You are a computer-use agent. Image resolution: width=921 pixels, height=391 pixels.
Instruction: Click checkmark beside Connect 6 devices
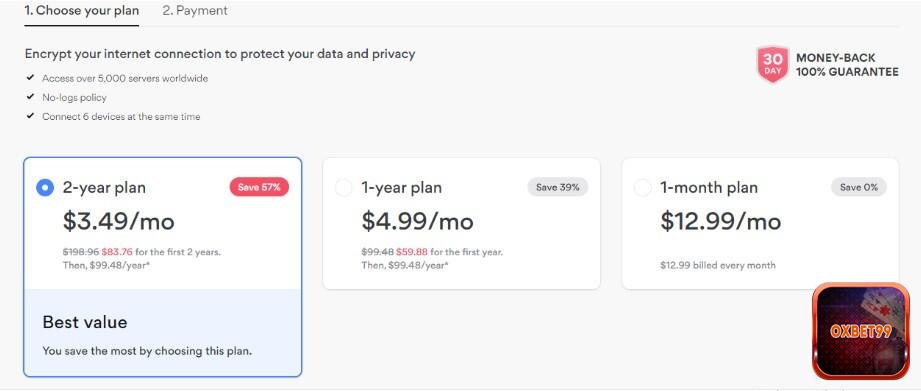pyautogui.click(x=31, y=116)
